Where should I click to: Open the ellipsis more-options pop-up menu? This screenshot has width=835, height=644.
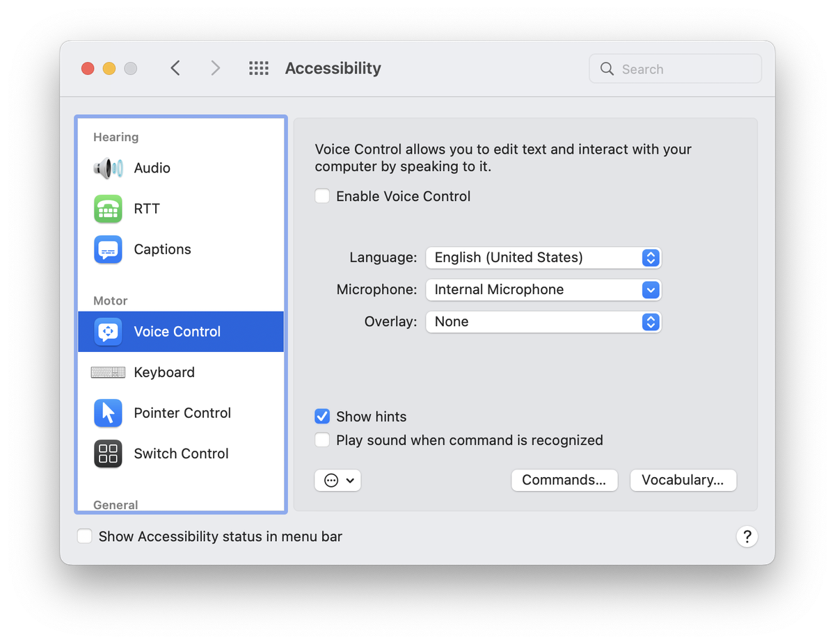[x=337, y=481]
